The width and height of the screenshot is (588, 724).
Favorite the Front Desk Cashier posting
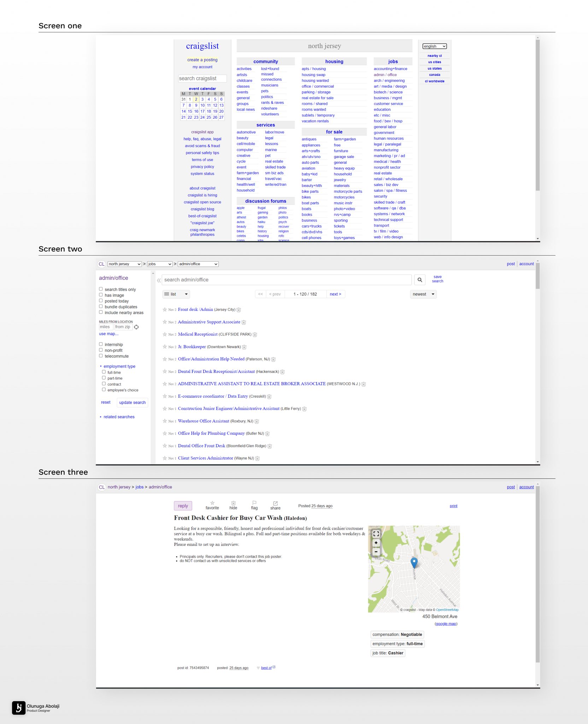point(212,505)
